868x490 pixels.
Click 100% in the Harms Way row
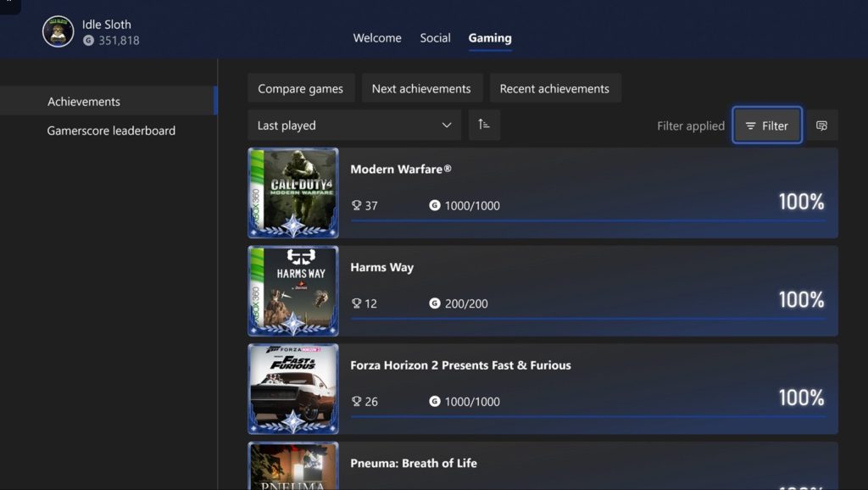pyautogui.click(x=801, y=299)
